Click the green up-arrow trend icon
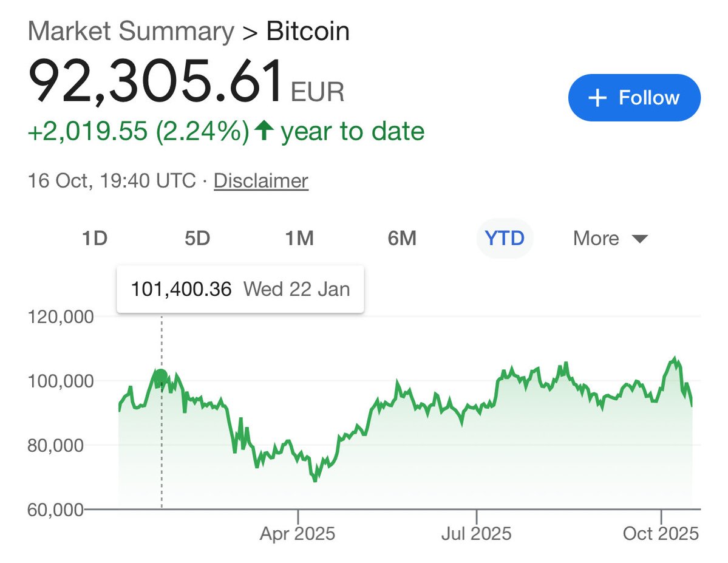Image resolution: width=728 pixels, height=563 pixels. point(263,131)
